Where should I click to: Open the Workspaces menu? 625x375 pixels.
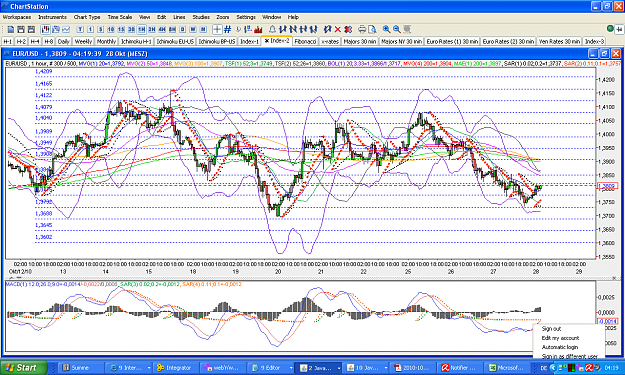(x=17, y=17)
